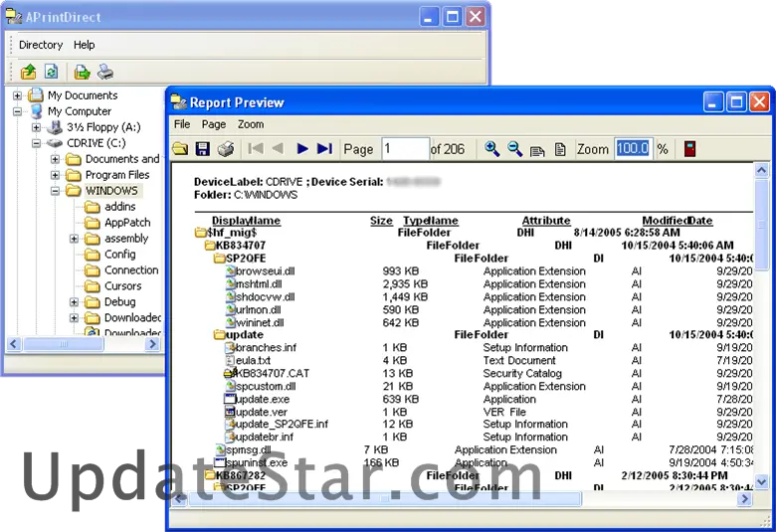
Task: Click the page number input field
Action: click(405, 148)
